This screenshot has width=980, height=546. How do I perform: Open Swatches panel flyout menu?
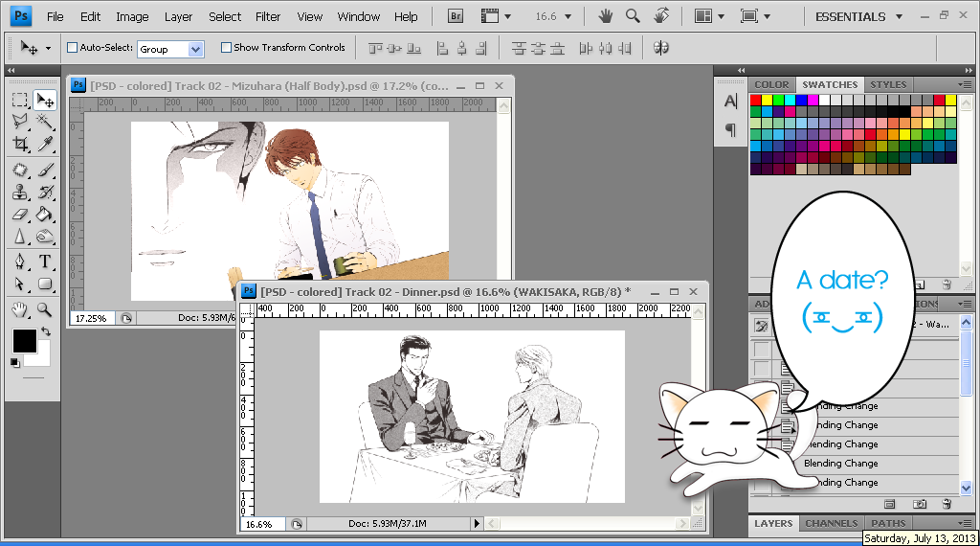(965, 84)
